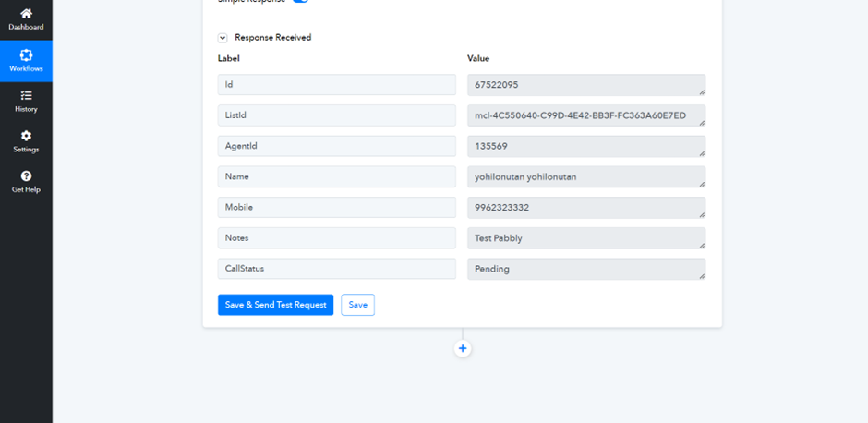Toggle the Simple Response switch
The width and height of the screenshot is (868, 423).
click(x=300, y=1)
